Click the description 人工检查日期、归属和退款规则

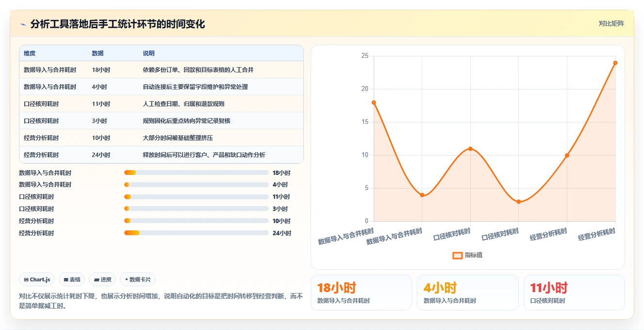pos(183,104)
